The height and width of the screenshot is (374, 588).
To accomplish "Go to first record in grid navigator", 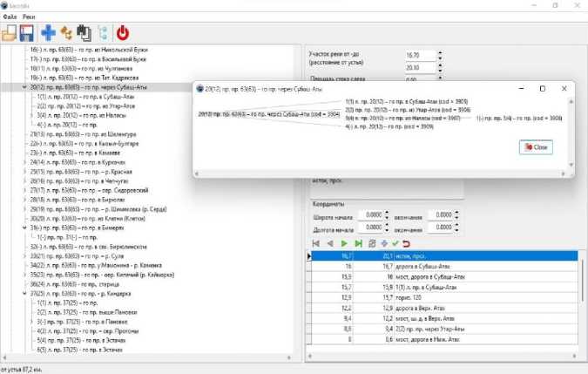I will click(316, 243).
